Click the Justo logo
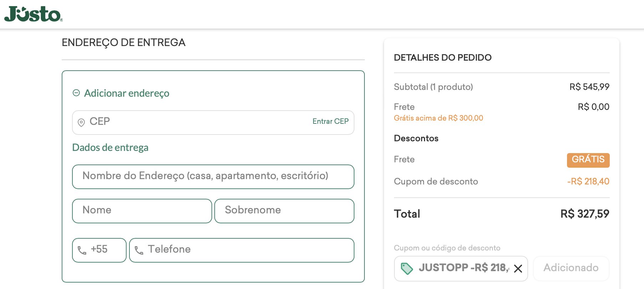Image resolution: width=644 pixels, height=289 pixels. (x=33, y=14)
